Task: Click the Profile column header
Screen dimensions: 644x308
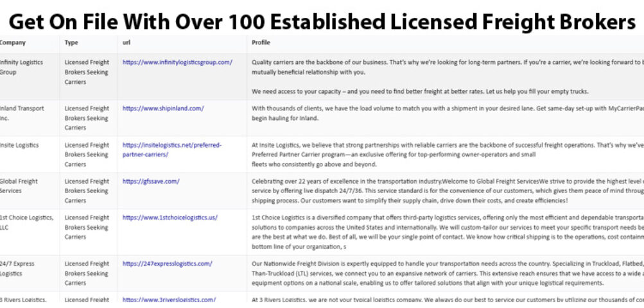Action: [x=261, y=43]
